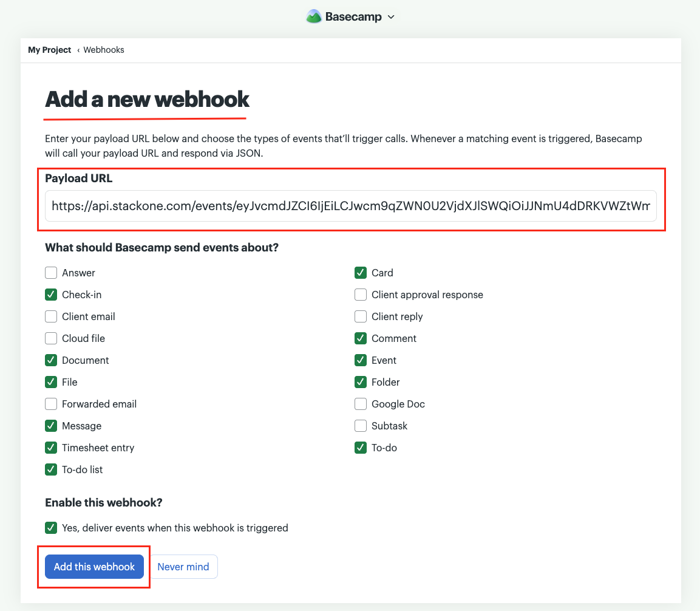This screenshot has width=700, height=611.
Task: Enable Client approval response checkbox
Action: (x=361, y=295)
